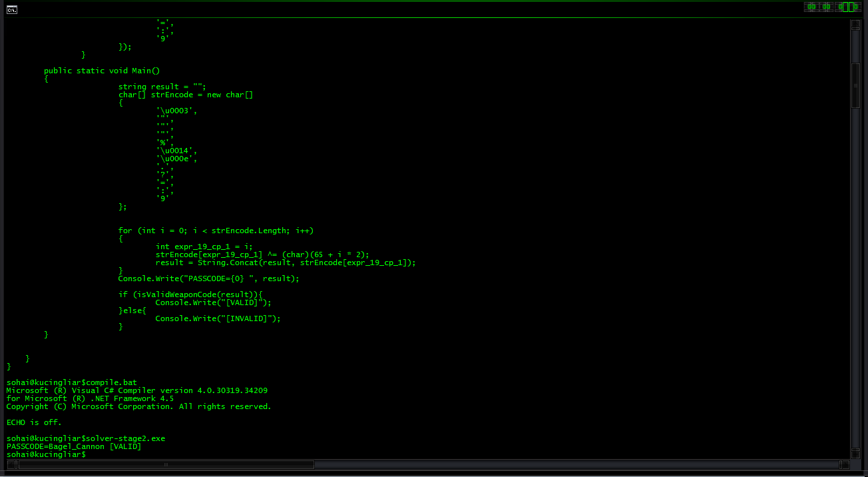This screenshot has width=868, height=477.
Task: Click the horizontal scrollbar left arrow
Action: [x=11, y=464]
